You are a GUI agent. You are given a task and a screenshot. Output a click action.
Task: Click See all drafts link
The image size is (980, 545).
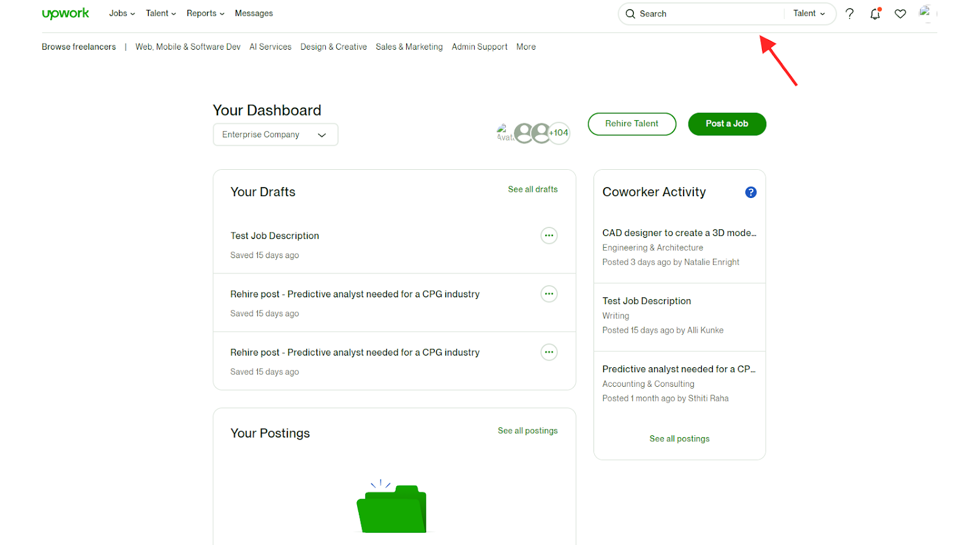532,189
